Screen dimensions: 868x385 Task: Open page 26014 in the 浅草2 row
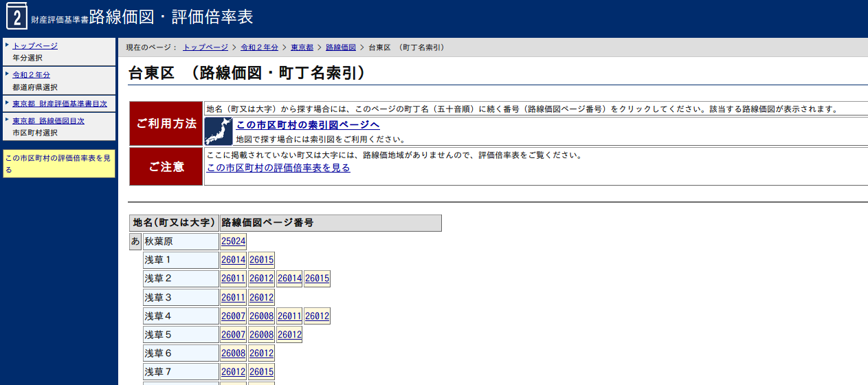coord(289,278)
